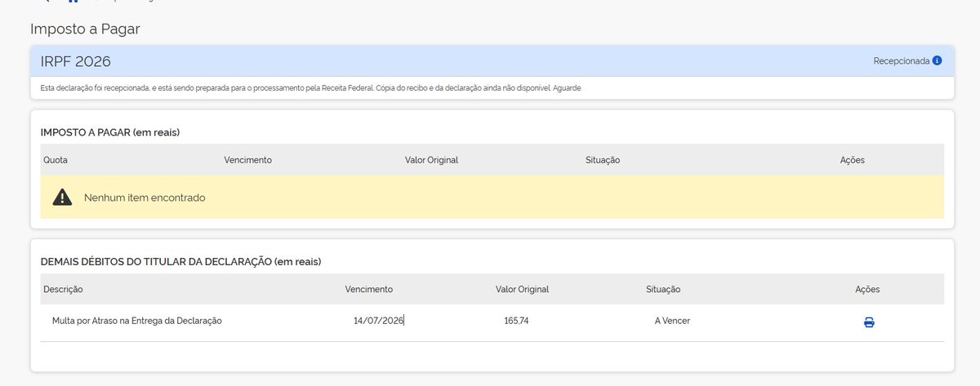This screenshot has height=386, width=980.
Task: Click the Vencimento header in Imposto a Pagar table
Action: point(247,160)
